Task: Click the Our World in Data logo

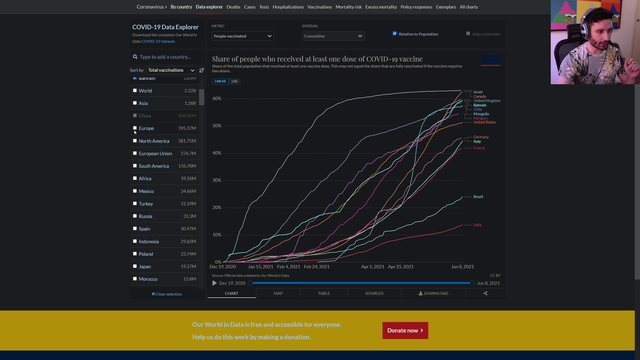Action: point(491,60)
